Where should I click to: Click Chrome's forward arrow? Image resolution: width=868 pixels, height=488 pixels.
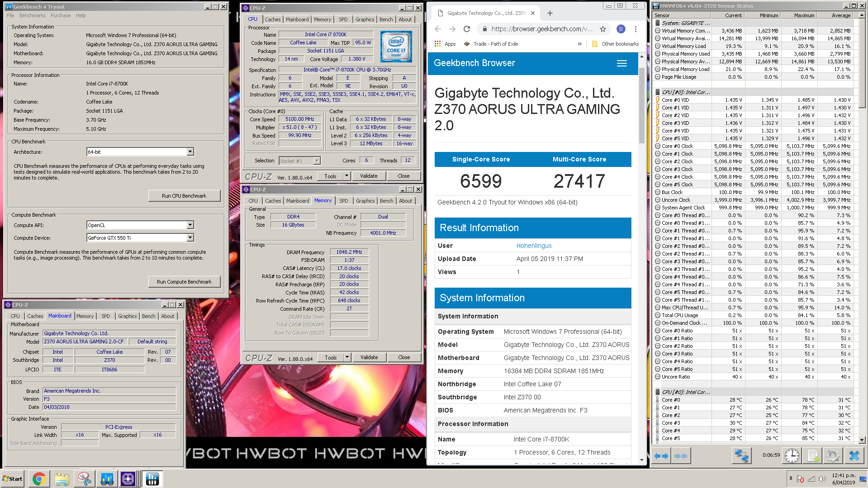(x=452, y=29)
